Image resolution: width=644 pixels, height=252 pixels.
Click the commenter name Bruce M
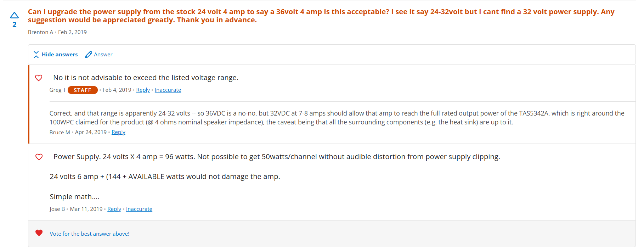tap(60, 132)
